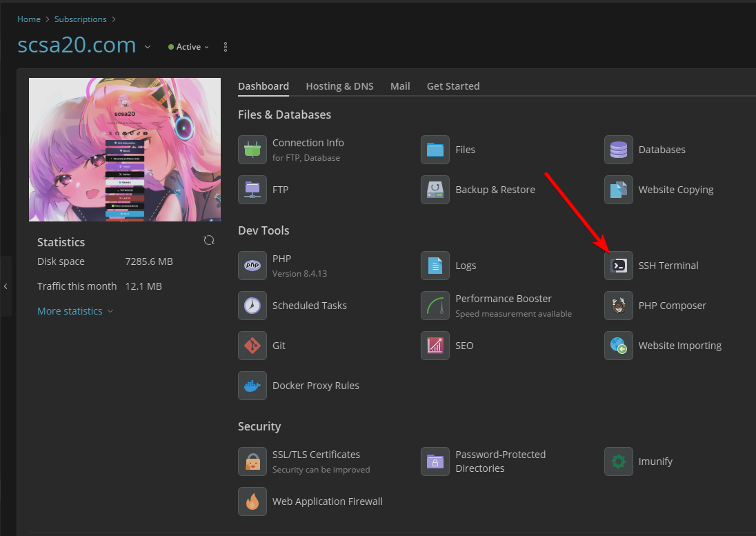Click the website preview thumbnail
756x536 pixels.
tap(125, 149)
